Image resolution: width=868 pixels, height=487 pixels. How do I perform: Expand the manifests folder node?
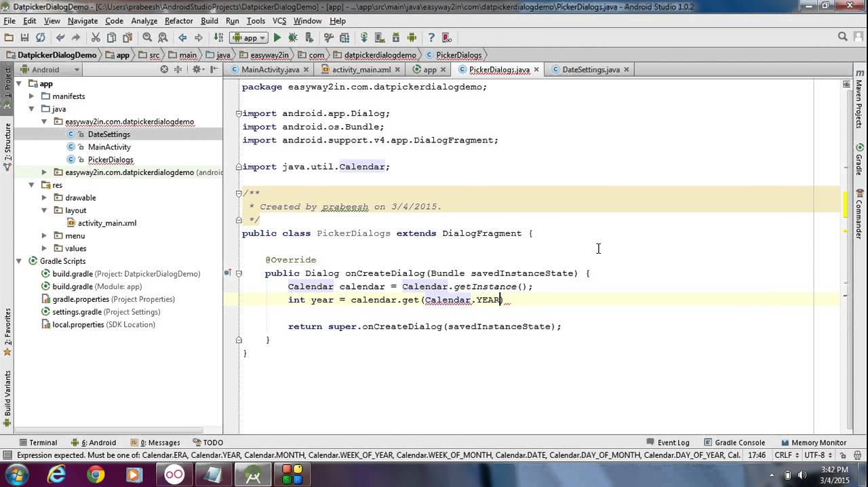pyautogui.click(x=31, y=96)
